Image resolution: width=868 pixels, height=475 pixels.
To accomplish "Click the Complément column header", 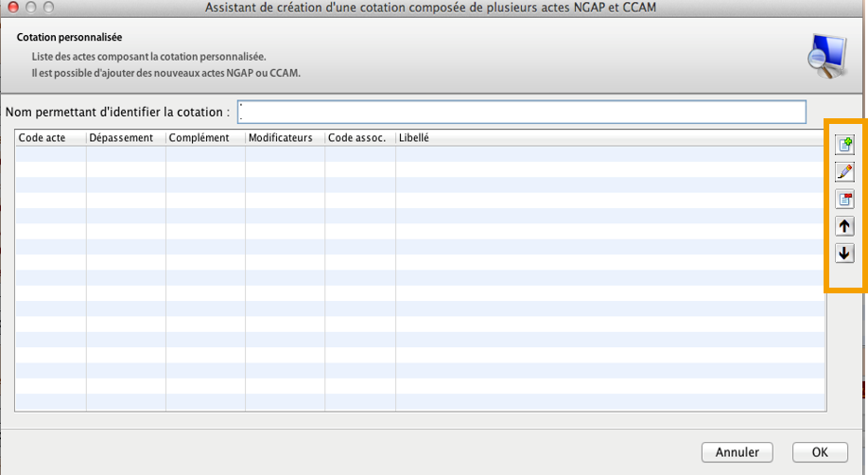I will click(204, 138).
